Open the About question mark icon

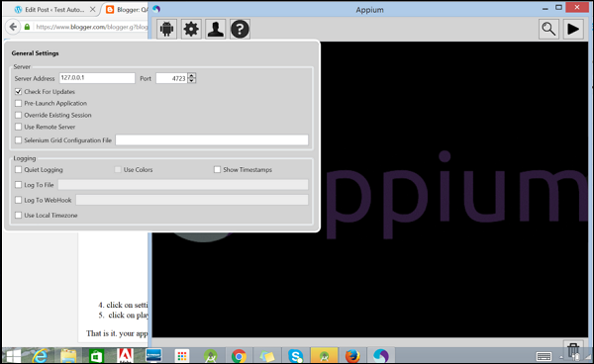pos(240,29)
